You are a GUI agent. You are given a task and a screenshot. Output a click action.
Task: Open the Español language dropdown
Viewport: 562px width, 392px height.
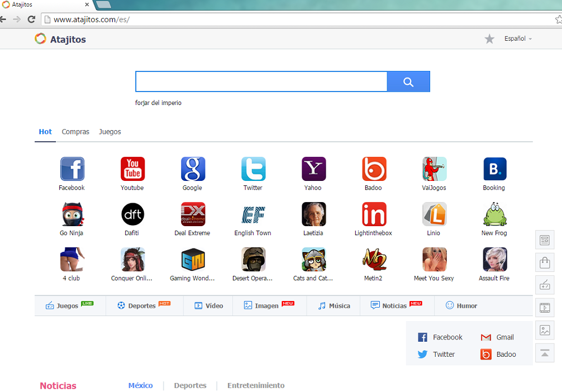(518, 39)
